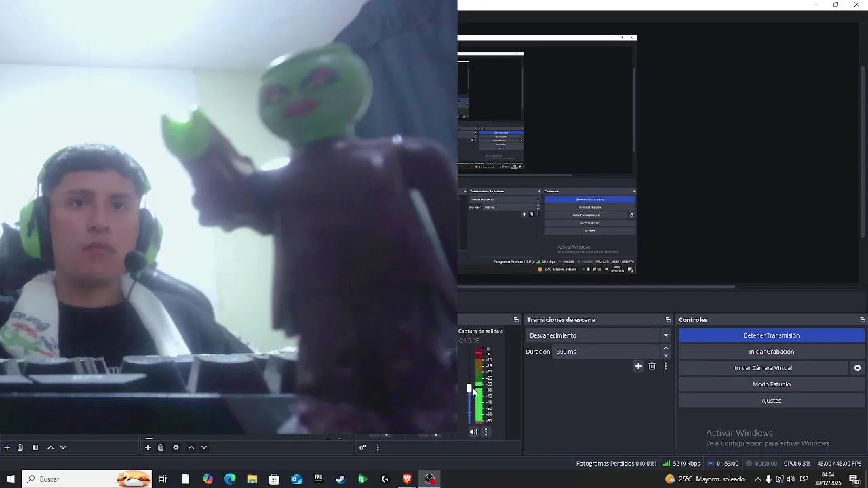Viewport: 868px width, 488px height.
Task: Click the 5219 kbps bitrate indicator
Action: coord(682,464)
